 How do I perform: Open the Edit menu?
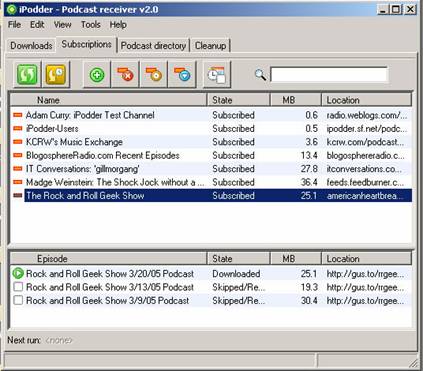click(x=37, y=25)
